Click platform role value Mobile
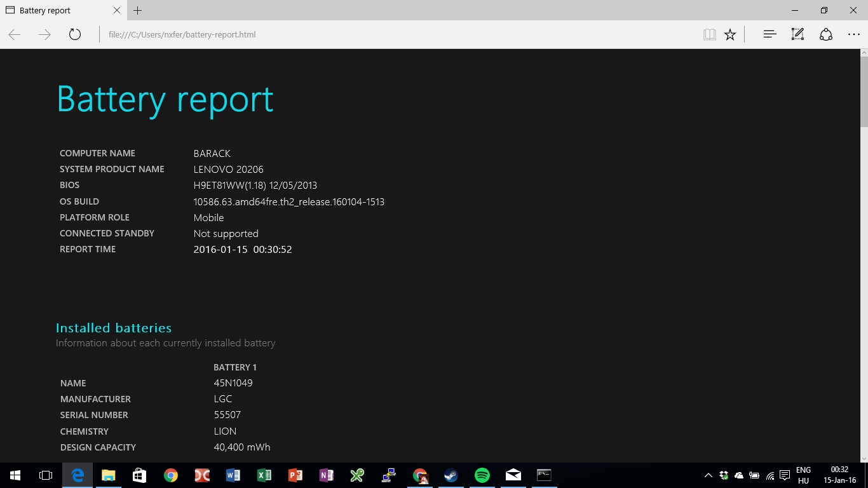The image size is (868, 488). click(x=208, y=218)
